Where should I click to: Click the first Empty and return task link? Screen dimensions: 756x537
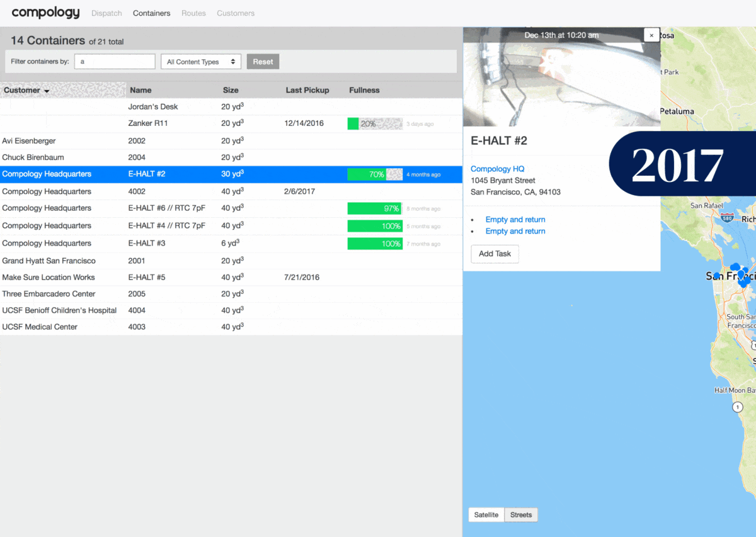point(515,220)
